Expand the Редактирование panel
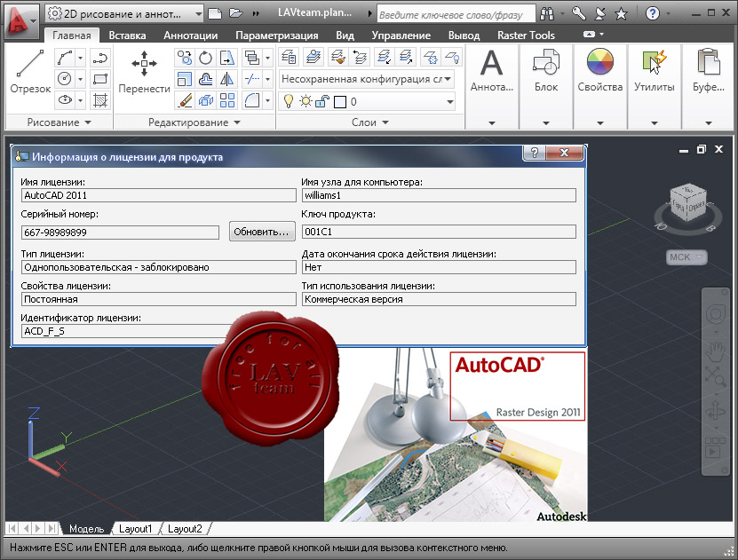This screenshot has height=560, width=738. 194,122
